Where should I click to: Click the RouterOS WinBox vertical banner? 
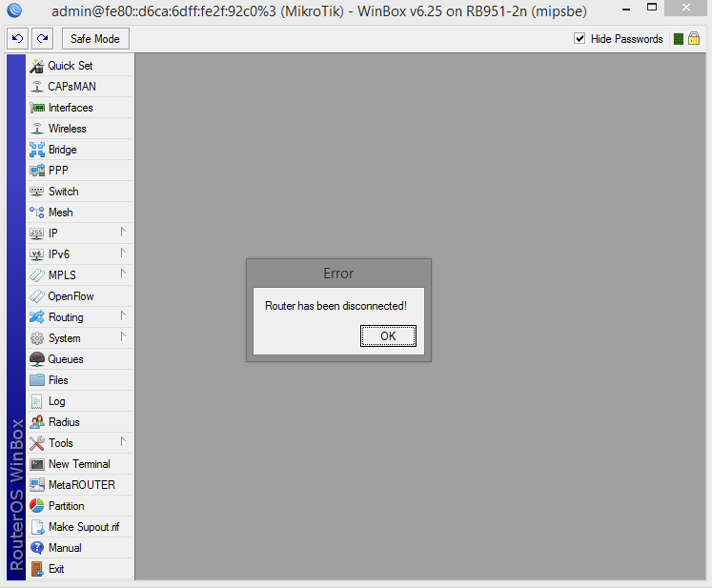[x=16, y=317]
